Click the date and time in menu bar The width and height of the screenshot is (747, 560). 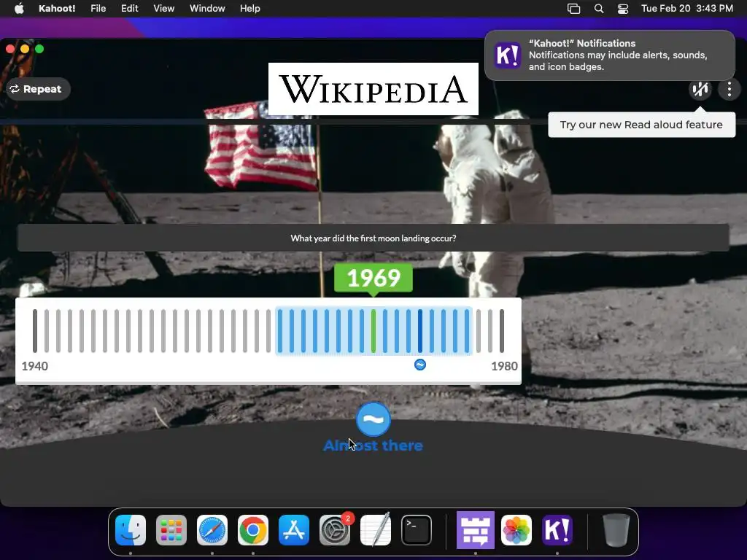coord(687,9)
